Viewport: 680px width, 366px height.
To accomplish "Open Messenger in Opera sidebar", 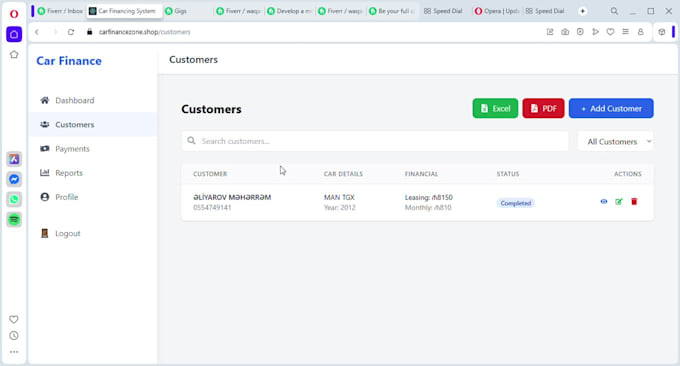I will pos(14,179).
